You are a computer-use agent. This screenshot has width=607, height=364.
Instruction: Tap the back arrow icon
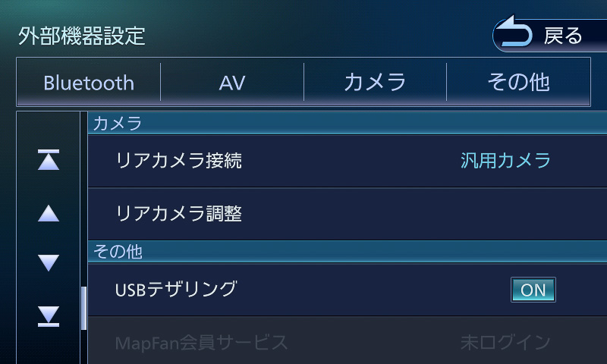coord(517,35)
